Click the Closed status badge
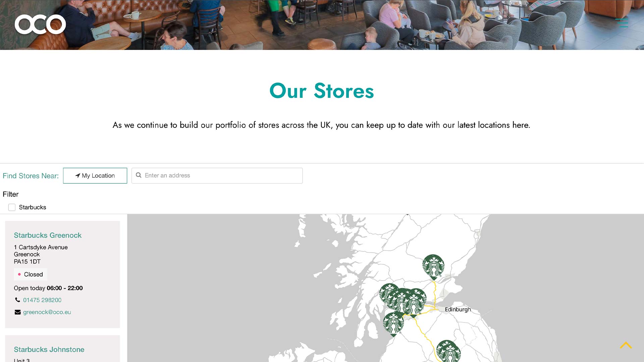 (x=31, y=275)
